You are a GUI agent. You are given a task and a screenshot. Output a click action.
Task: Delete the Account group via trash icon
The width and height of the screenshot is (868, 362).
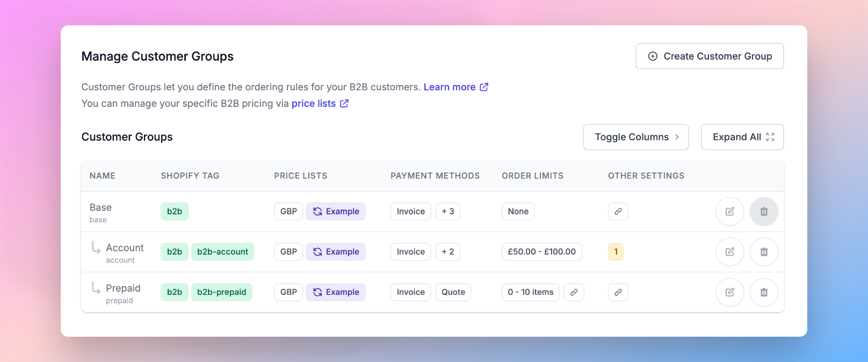(x=764, y=251)
